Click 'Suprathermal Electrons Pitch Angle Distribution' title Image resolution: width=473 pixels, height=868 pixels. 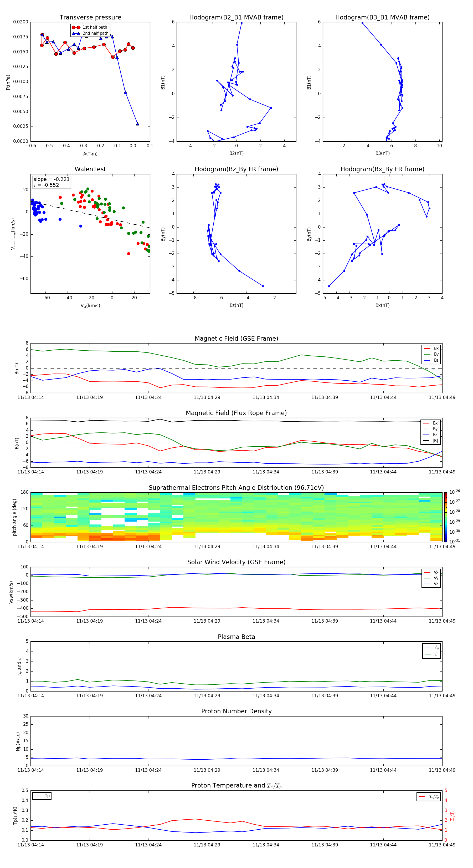pyautogui.click(x=236, y=488)
